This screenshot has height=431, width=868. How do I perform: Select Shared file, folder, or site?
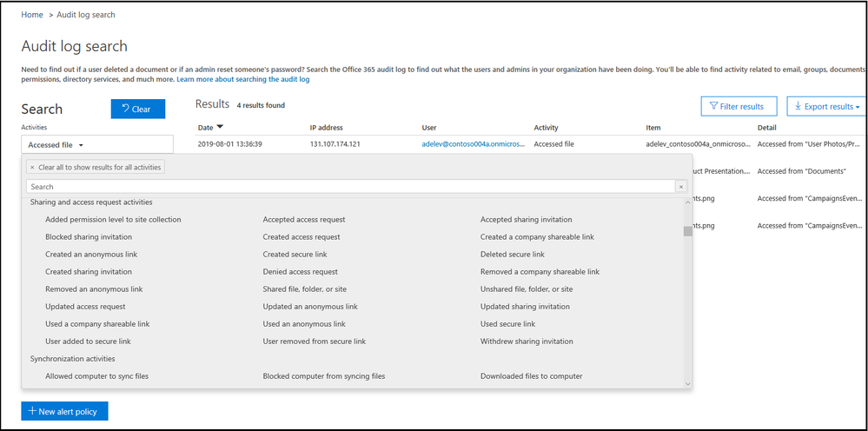(x=305, y=289)
